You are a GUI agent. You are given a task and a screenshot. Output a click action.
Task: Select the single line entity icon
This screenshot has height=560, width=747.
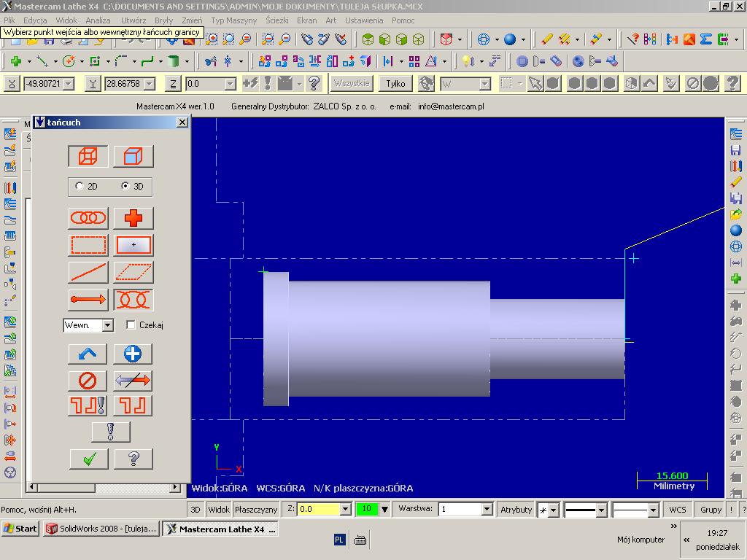(88, 273)
